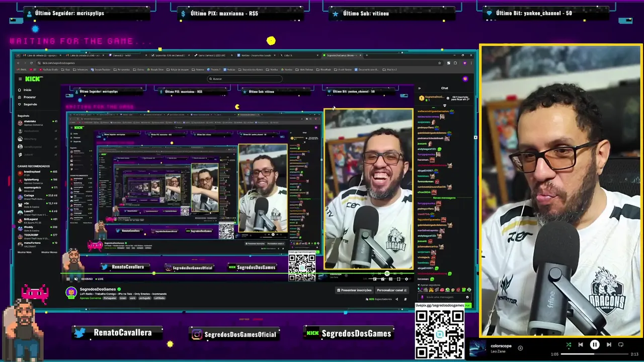The height and width of the screenshot is (362, 644).
Task: Open SegredosDosGames channel avatar
Action: click(71, 293)
